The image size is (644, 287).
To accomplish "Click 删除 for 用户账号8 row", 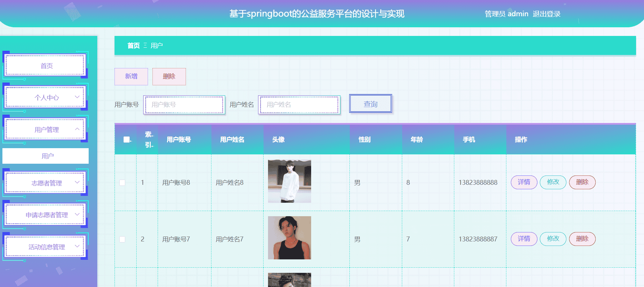I will pyautogui.click(x=582, y=182).
